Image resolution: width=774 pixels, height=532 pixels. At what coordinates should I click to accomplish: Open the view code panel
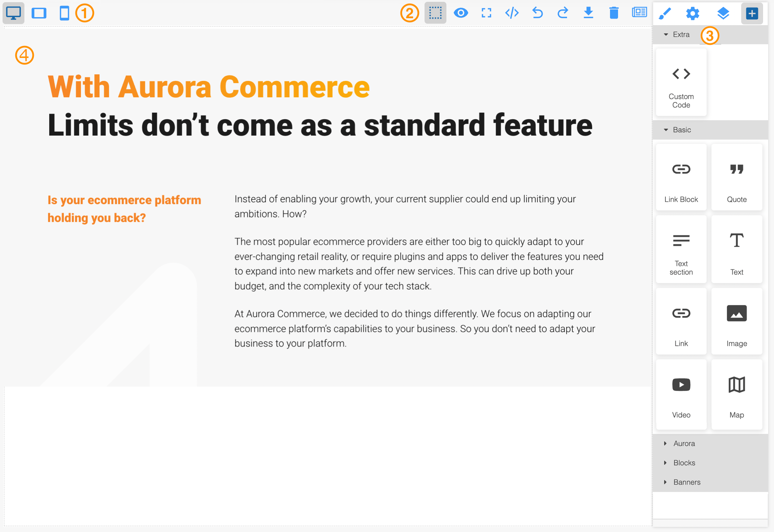[x=512, y=13]
